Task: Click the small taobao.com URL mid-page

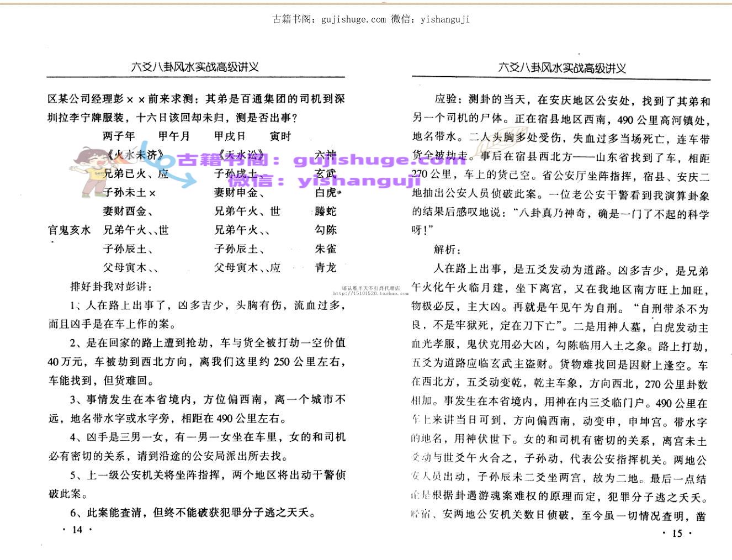Action: (371, 293)
